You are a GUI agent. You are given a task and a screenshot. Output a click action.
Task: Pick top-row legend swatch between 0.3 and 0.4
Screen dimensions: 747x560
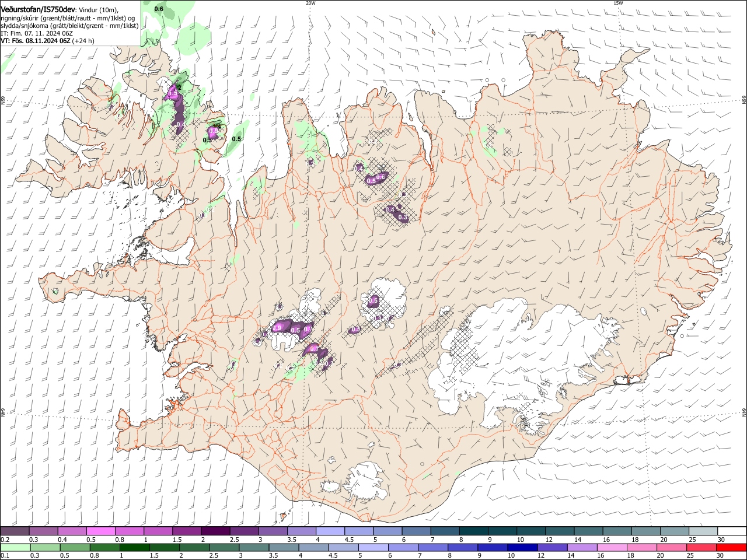click(x=43, y=531)
